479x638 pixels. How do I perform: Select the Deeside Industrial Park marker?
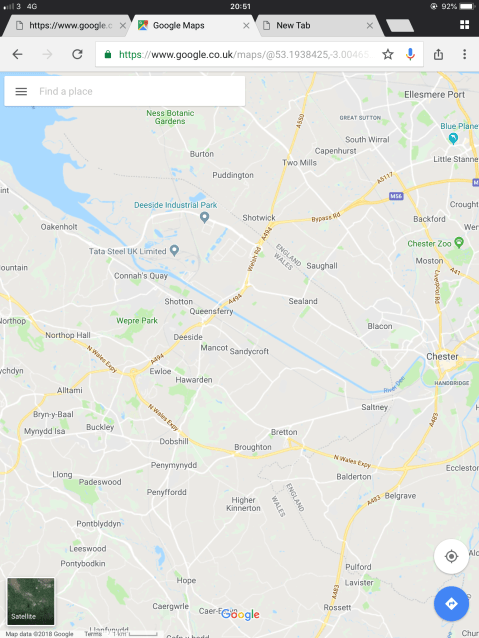point(205,218)
